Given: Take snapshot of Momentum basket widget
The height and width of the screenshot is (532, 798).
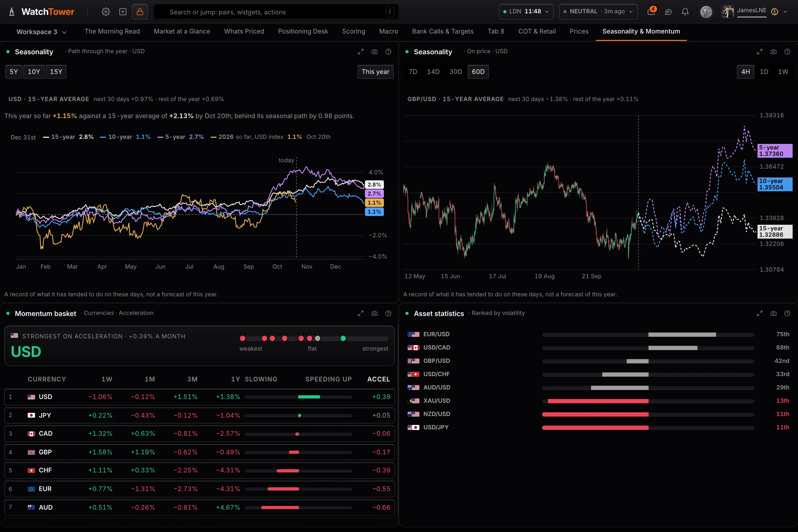Looking at the screenshot, I should (x=375, y=314).
